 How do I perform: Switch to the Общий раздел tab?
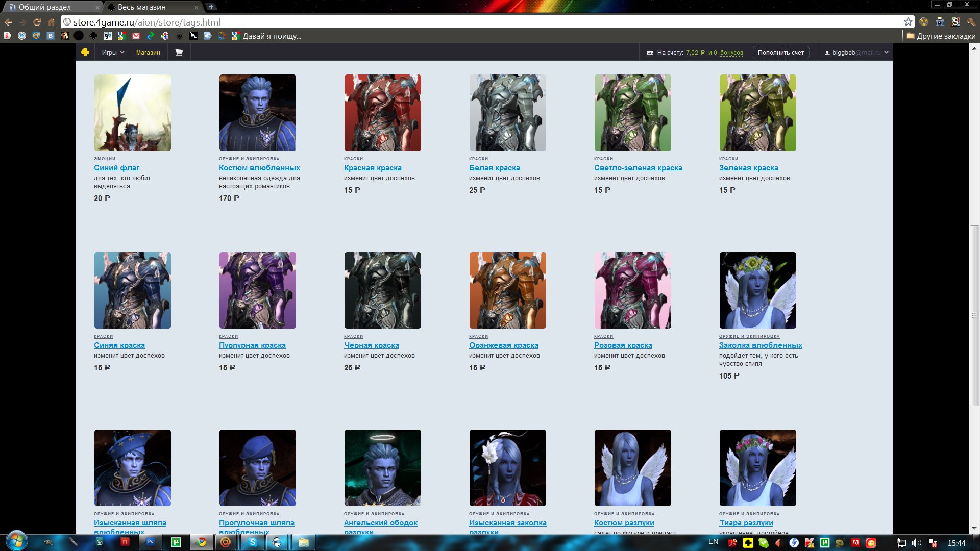[x=45, y=7]
